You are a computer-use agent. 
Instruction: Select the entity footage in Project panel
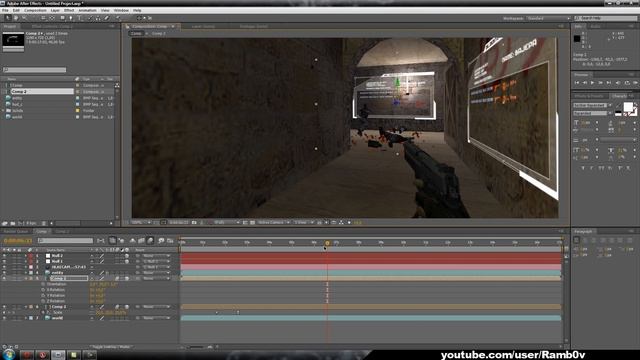(17, 98)
